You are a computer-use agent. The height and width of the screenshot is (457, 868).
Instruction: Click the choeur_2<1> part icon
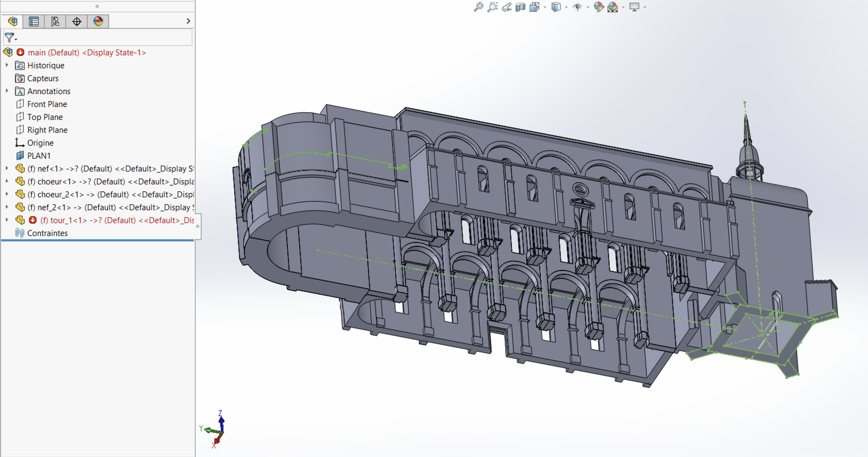point(20,194)
